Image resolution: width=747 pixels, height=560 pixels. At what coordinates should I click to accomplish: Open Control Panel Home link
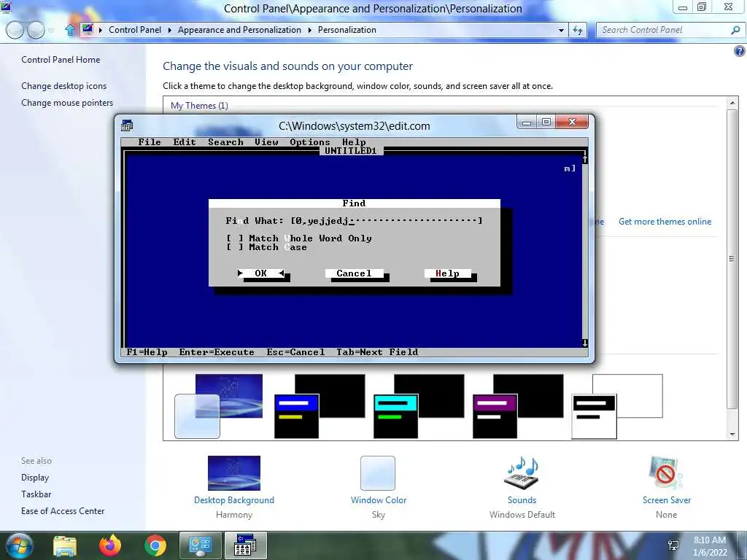pyautogui.click(x=61, y=60)
